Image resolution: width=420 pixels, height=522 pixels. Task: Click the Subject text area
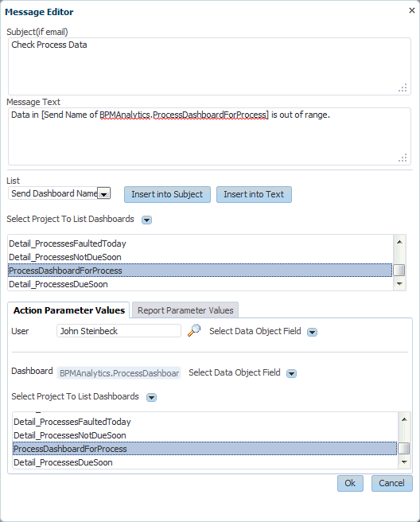[209, 66]
